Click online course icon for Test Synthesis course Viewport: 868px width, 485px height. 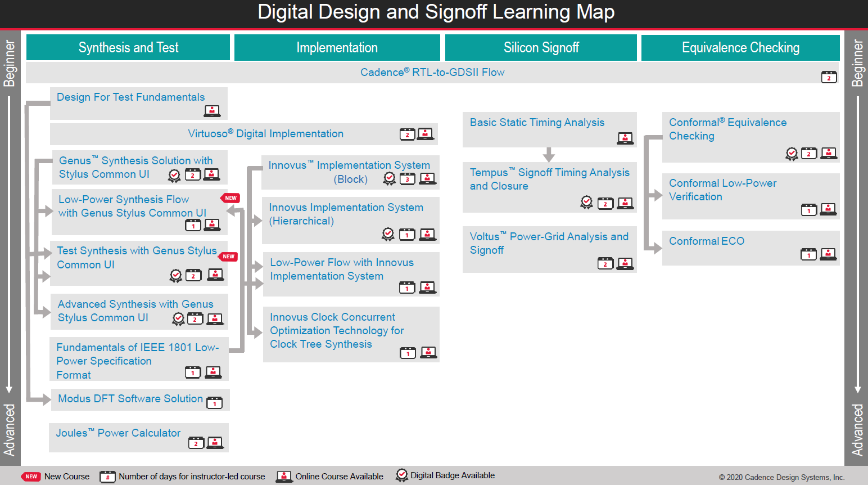point(215,275)
